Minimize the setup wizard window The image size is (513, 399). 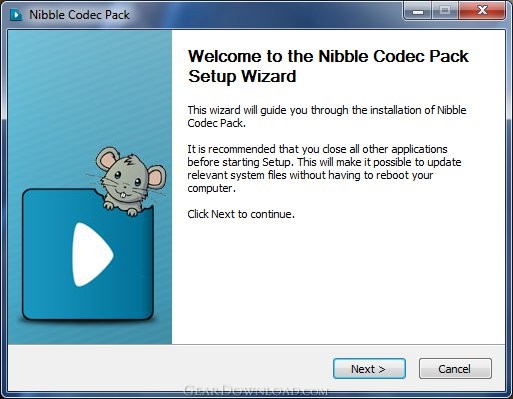(418, 11)
